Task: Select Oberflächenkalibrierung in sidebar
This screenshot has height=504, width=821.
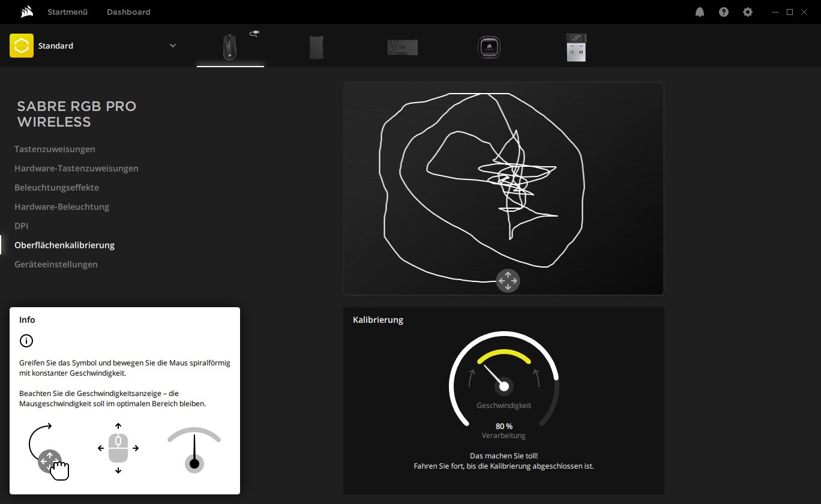Action: pyautogui.click(x=64, y=245)
